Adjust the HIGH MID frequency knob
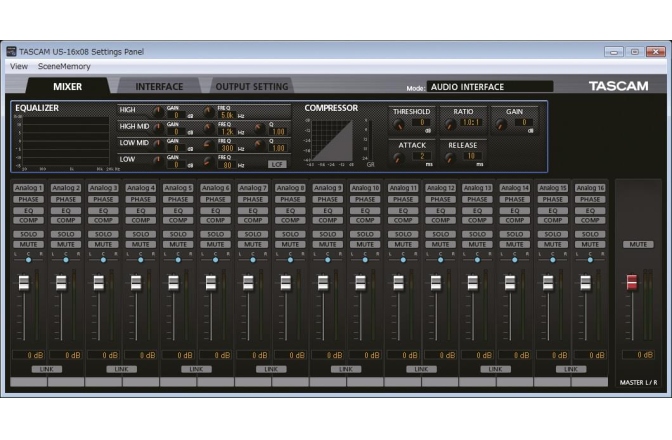The image size is (672, 440). click(209, 128)
